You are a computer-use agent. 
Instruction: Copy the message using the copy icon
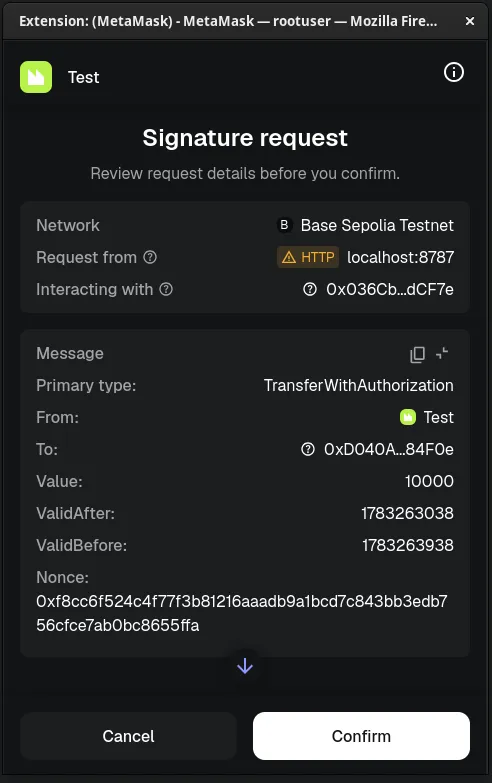coord(417,354)
